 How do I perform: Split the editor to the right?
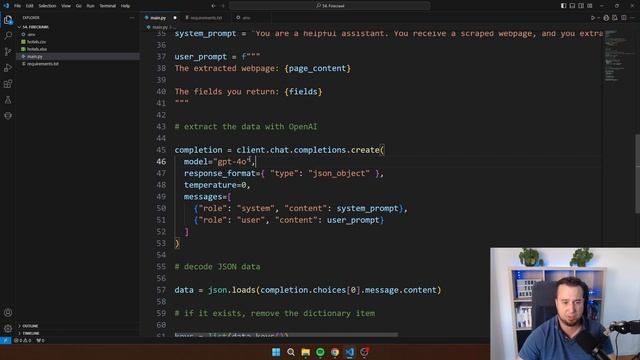[x=623, y=18]
